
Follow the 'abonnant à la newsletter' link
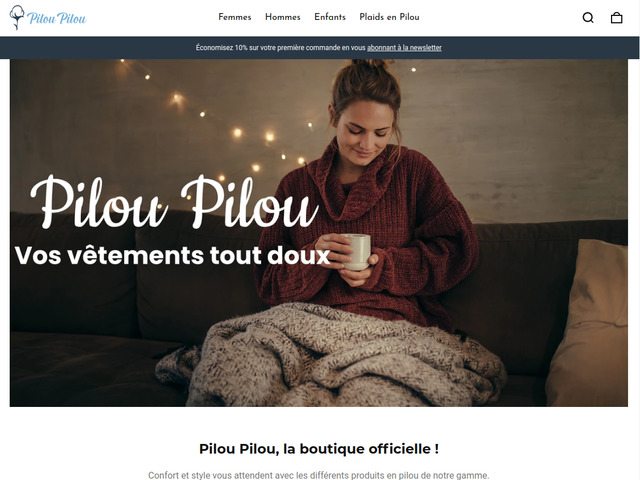point(404,48)
